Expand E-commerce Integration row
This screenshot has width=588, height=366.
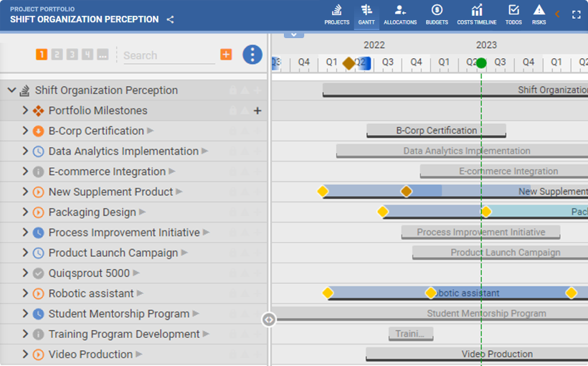click(x=25, y=172)
